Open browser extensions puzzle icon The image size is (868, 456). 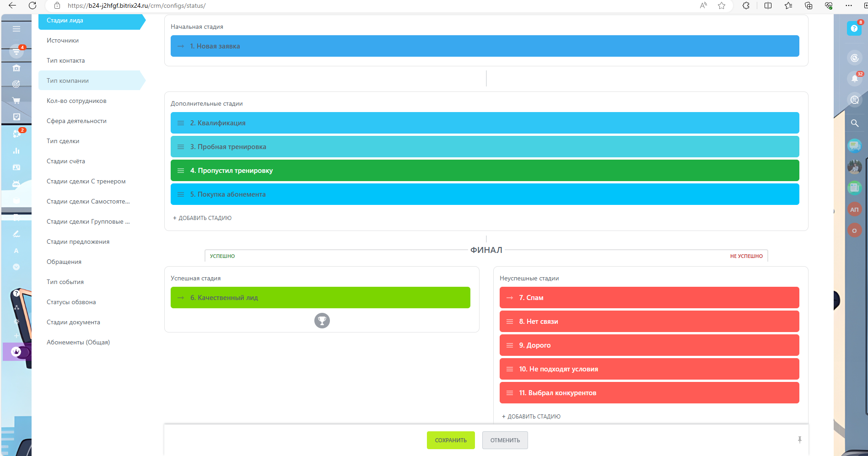click(x=746, y=5)
